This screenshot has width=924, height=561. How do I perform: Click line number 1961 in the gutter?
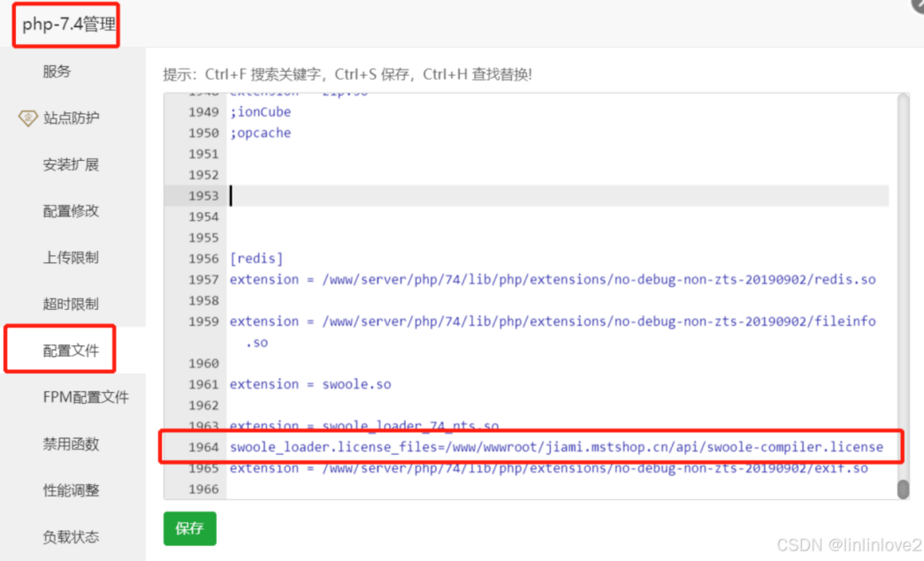click(x=203, y=384)
